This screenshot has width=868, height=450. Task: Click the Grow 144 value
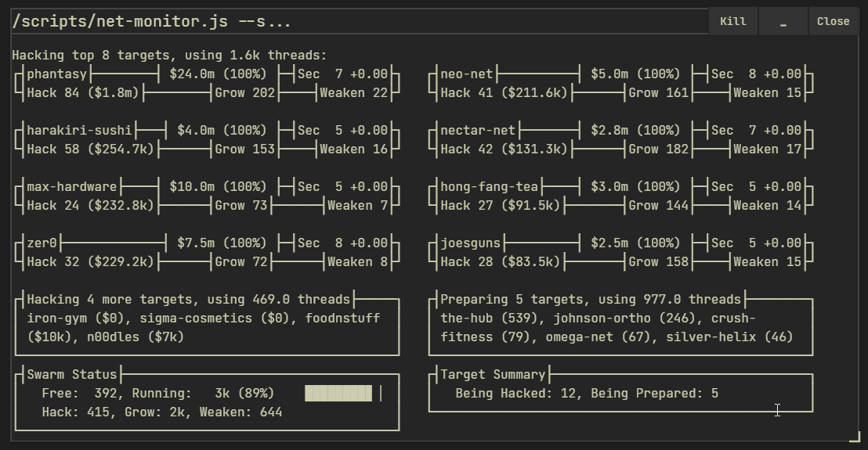[658, 206]
